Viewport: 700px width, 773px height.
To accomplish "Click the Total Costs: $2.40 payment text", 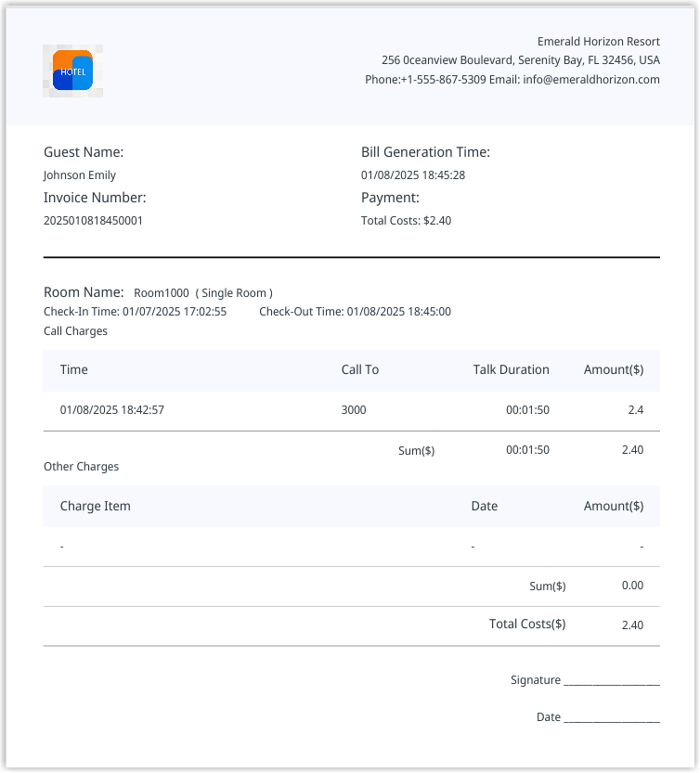I will 406,221.
